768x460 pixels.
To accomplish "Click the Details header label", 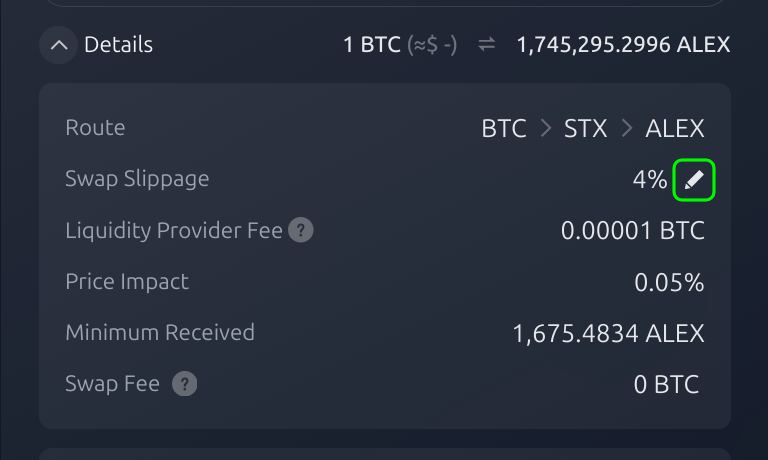I will coord(119,45).
